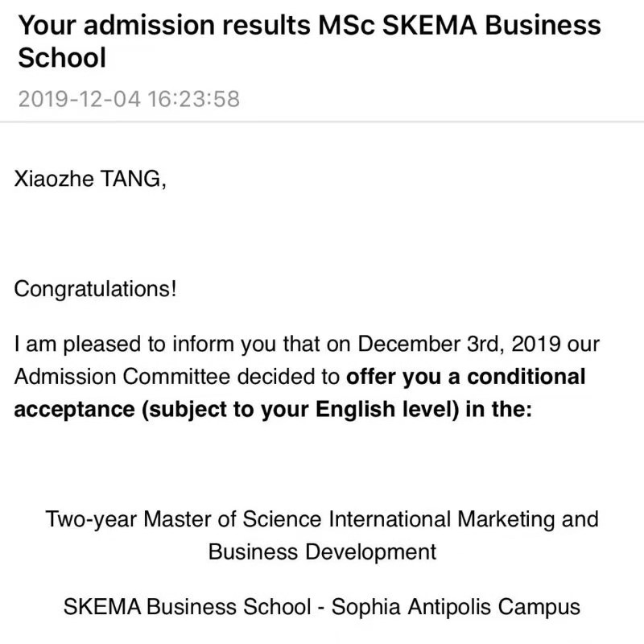Click the words Sophia Antipolis Campus

pyautogui.click(x=456, y=608)
